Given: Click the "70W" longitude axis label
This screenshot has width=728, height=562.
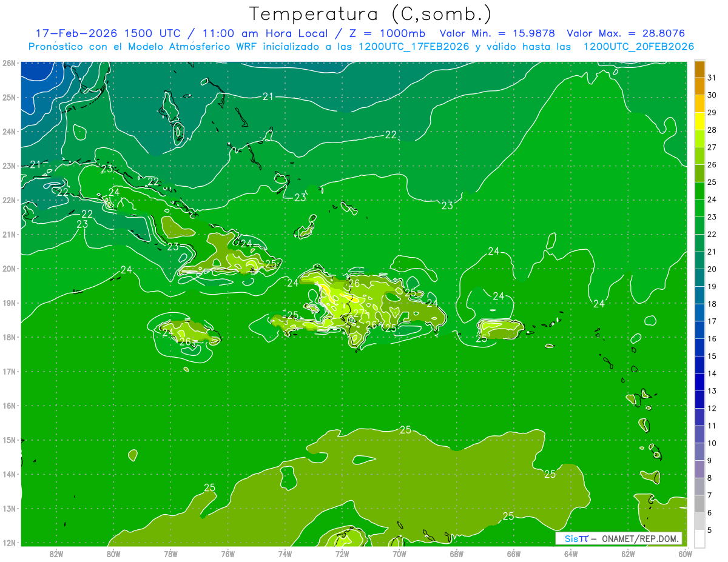Looking at the screenshot, I should pos(399,554).
